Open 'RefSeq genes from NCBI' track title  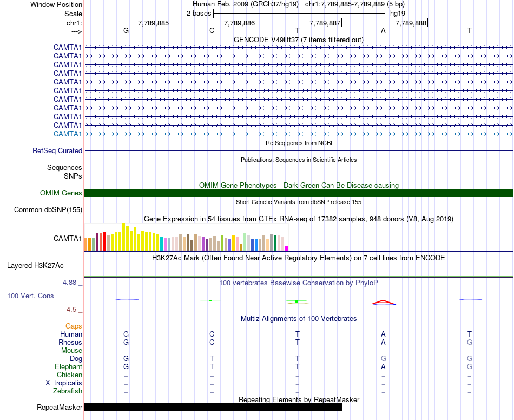click(299, 143)
